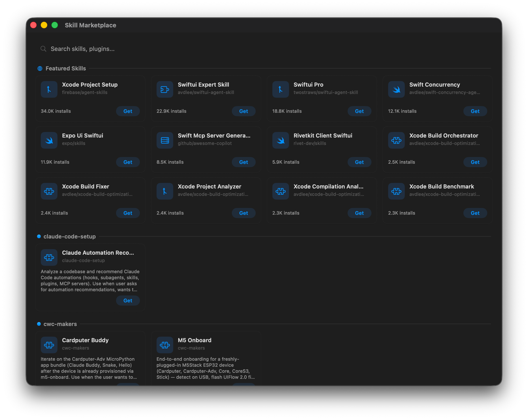The image size is (528, 420).
Task: Click the 34.0K installs count
Action: pos(56,111)
